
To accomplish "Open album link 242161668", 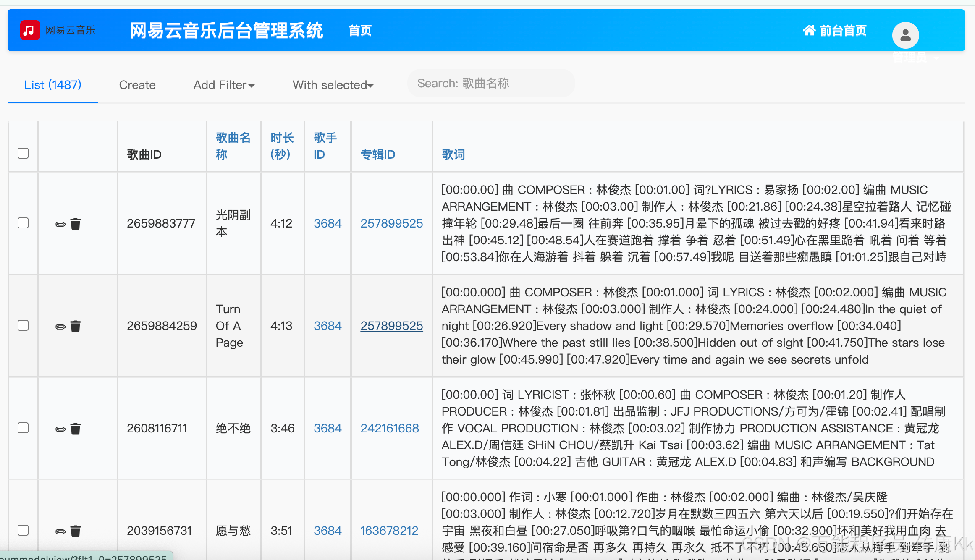I will (x=390, y=428).
